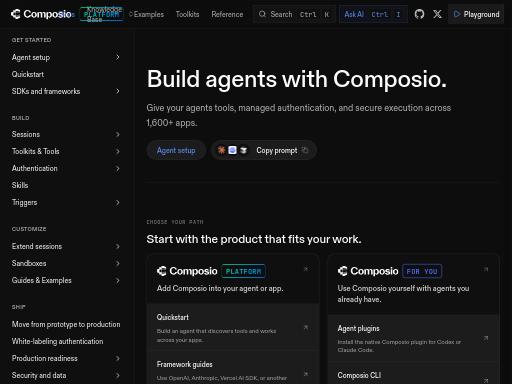This screenshot has height=384, width=512.
Task: Click the search magnifier icon
Action: pyautogui.click(x=262, y=14)
